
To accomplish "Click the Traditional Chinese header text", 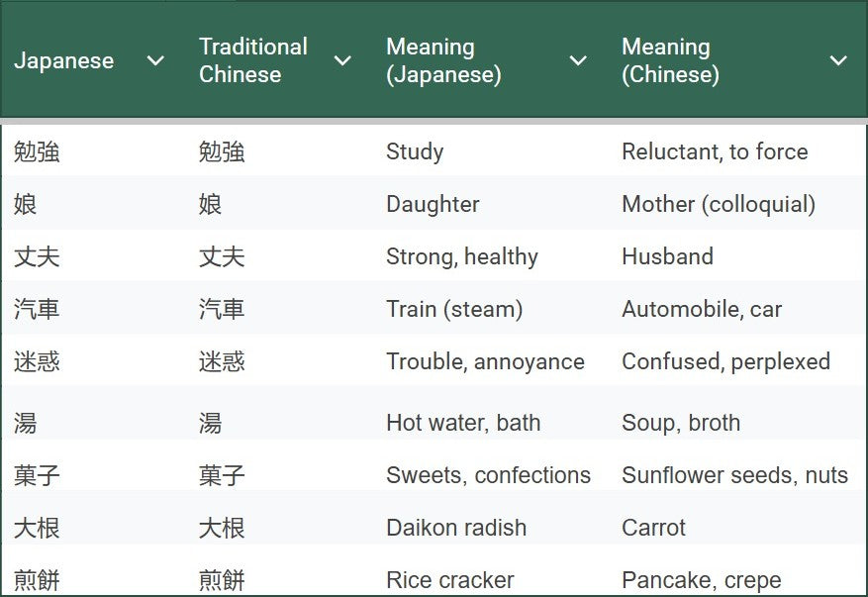I will 252,60.
